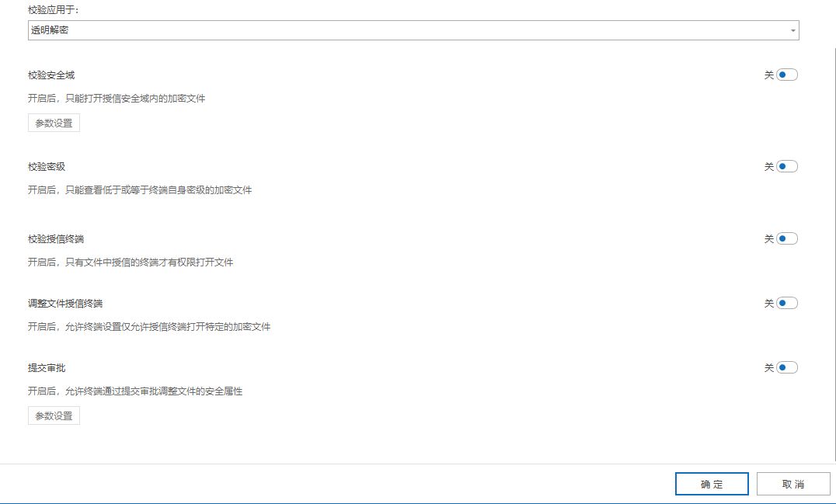The height and width of the screenshot is (504, 836).
Task: Confirm with the 确定 button
Action: pos(712,485)
